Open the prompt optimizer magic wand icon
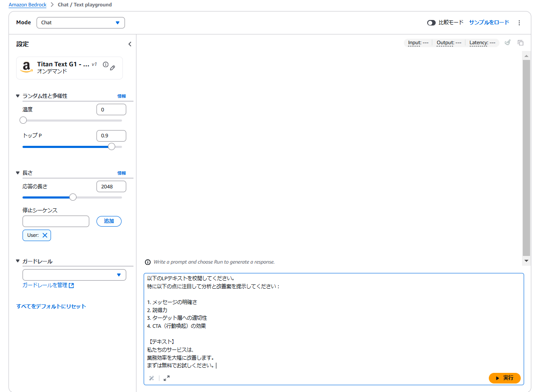Viewport: 536px width, 392px height. click(152, 378)
